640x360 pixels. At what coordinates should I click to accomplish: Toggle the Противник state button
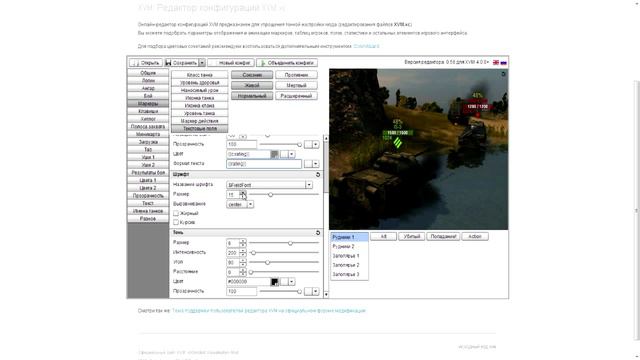pyautogui.click(x=296, y=75)
